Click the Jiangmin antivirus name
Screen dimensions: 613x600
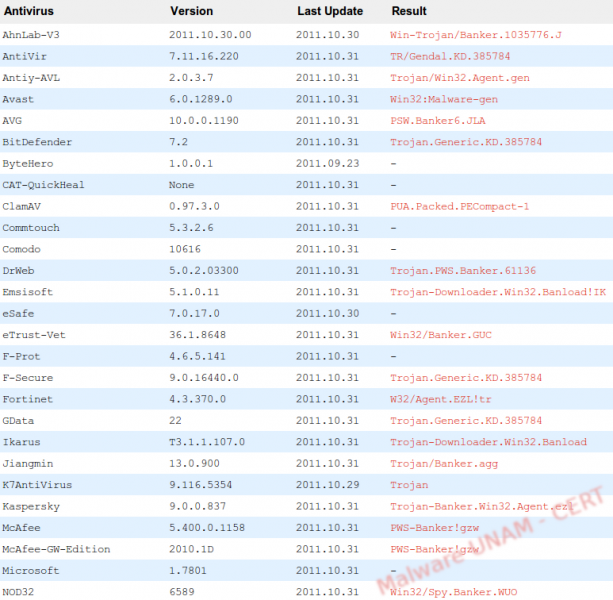coord(28,464)
